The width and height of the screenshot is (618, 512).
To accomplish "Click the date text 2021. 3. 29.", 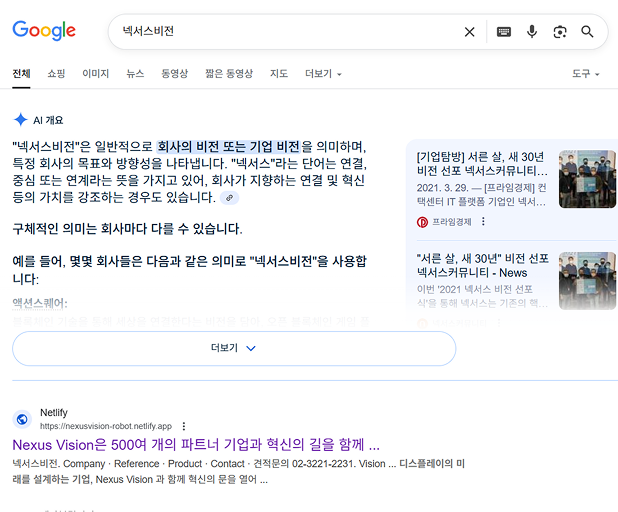I will pyautogui.click(x=442, y=188).
